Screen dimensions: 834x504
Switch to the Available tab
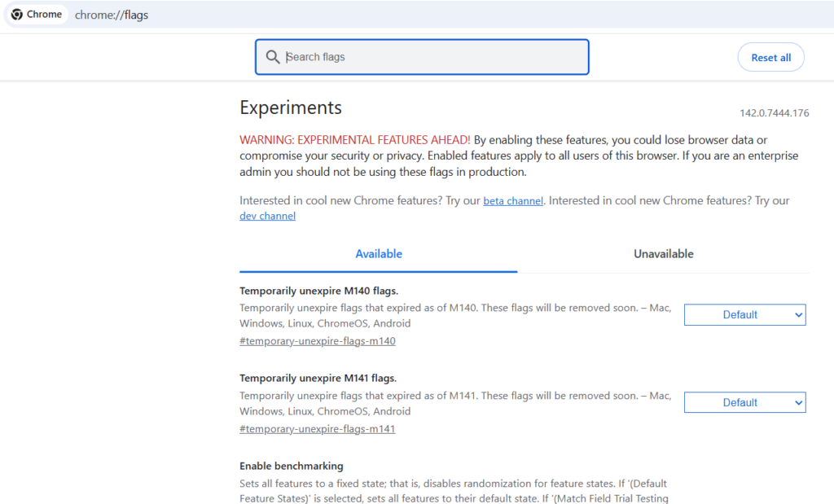pyautogui.click(x=378, y=254)
